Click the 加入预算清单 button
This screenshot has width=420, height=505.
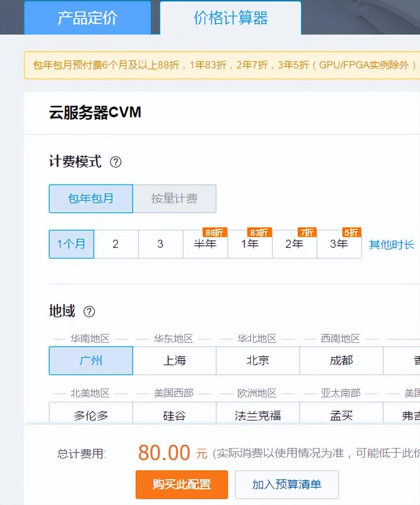pos(287,484)
